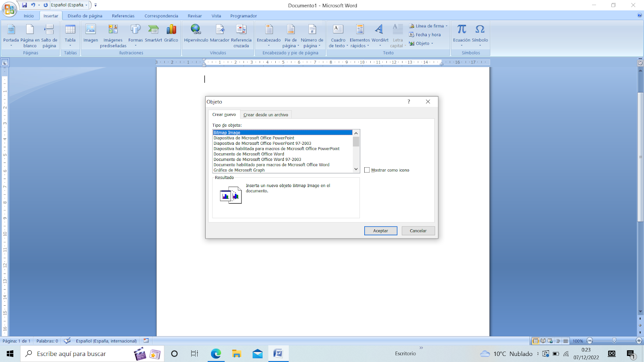Screen dimensions: 644x362
Task: Click the Office button
Action: pyautogui.click(x=9, y=9)
